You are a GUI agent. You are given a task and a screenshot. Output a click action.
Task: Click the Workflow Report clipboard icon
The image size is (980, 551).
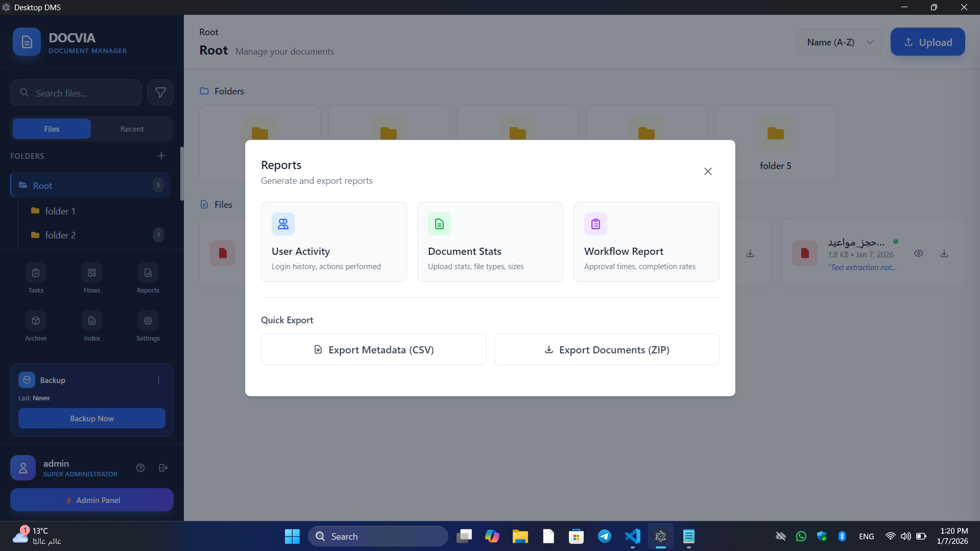click(595, 224)
